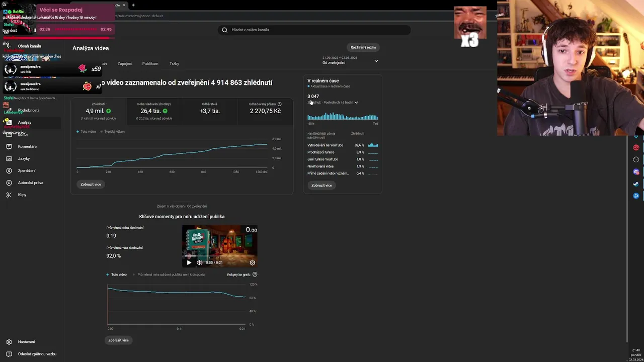The width and height of the screenshot is (644, 362).
Task: Mute the retention preview video
Action: pyautogui.click(x=199, y=262)
